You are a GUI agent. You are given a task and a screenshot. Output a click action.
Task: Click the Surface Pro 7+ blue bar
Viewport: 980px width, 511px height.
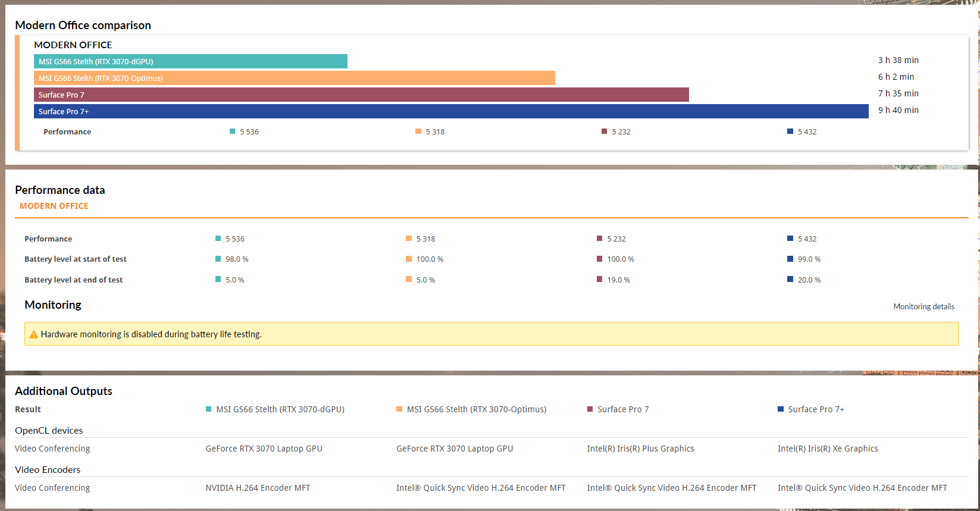(x=451, y=111)
